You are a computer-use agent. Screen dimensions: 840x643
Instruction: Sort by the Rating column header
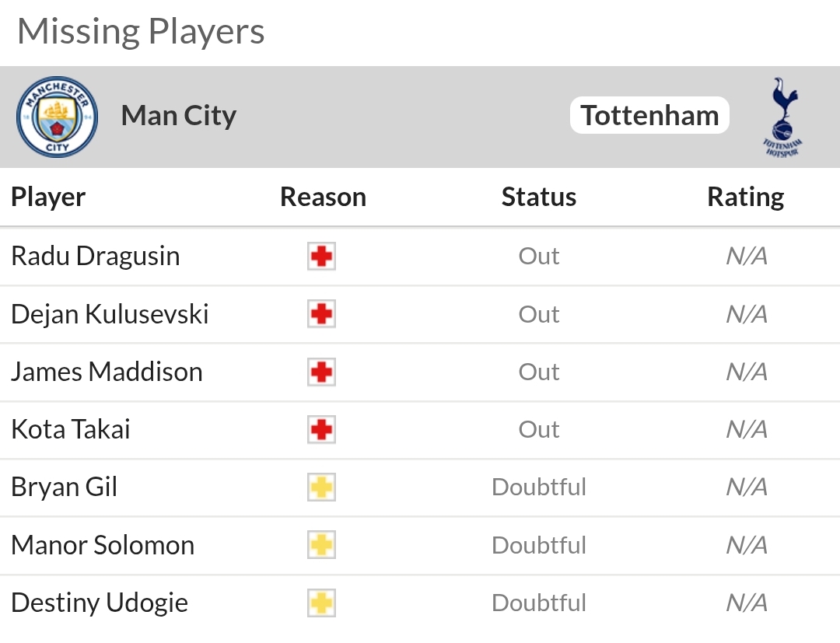[x=746, y=197]
